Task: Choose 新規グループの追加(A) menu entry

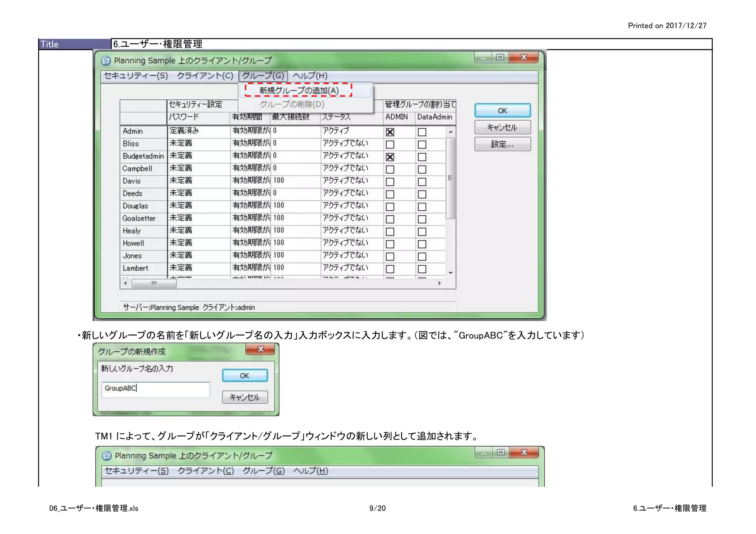Action: (x=299, y=90)
